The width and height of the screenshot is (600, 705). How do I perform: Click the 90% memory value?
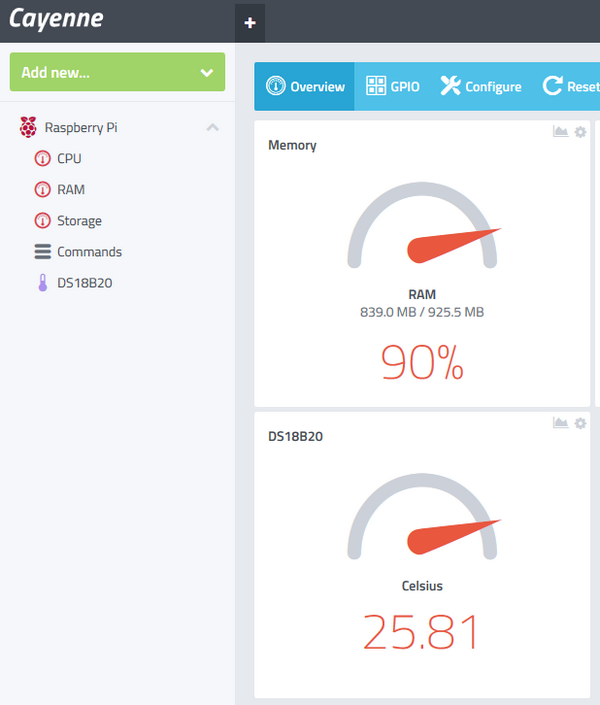click(422, 362)
